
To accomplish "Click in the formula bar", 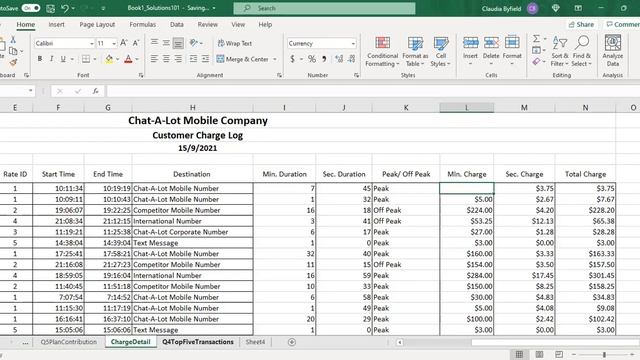I will [372, 91].
